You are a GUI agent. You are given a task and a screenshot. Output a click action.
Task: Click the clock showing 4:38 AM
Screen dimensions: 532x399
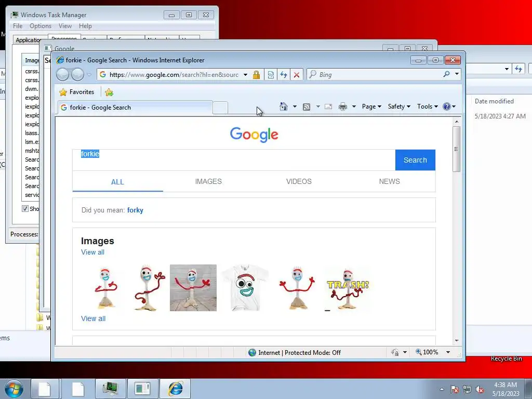coord(506,385)
